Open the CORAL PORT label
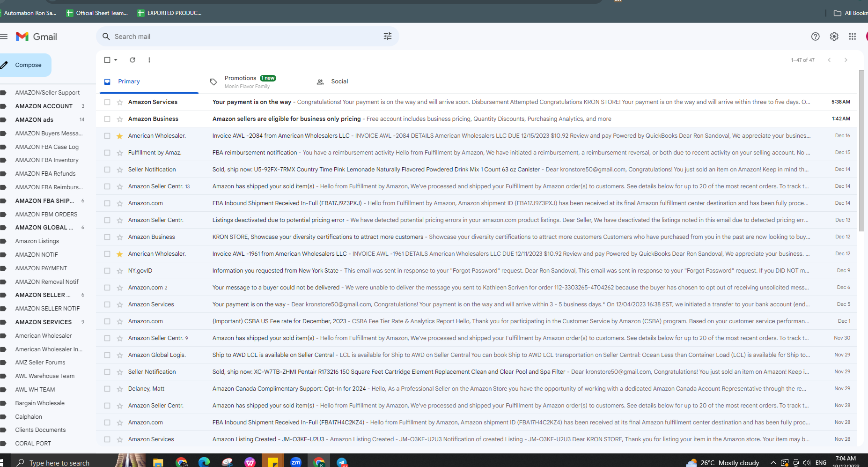Screen dimensions: 868x467 pos(33,444)
